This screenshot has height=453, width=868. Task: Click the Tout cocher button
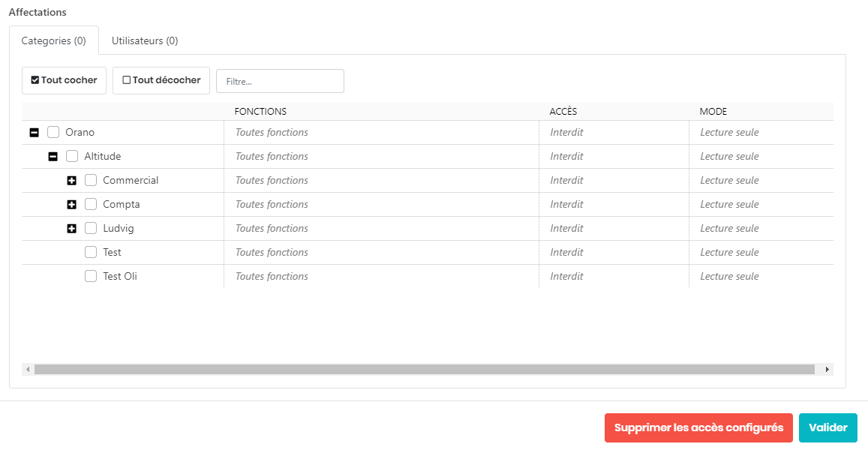pos(64,80)
